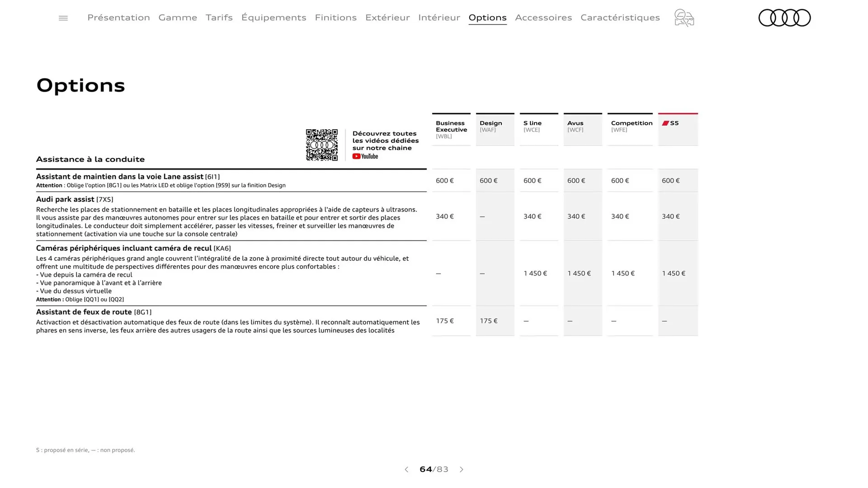
Task: Open the Finitions tab
Action: (x=335, y=17)
